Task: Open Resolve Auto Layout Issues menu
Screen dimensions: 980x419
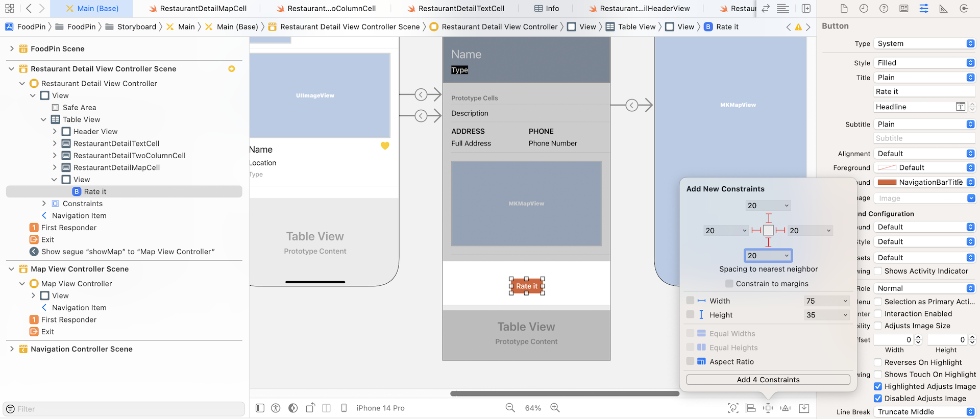Action: pyautogui.click(x=786, y=408)
